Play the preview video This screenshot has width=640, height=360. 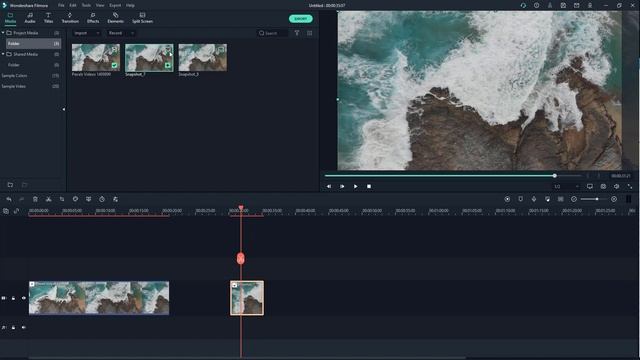click(x=356, y=187)
